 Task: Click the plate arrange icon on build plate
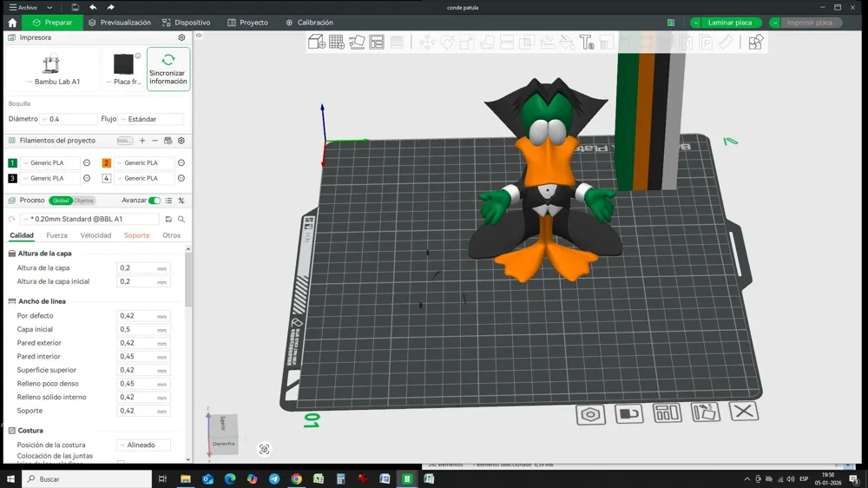click(x=667, y=412)
